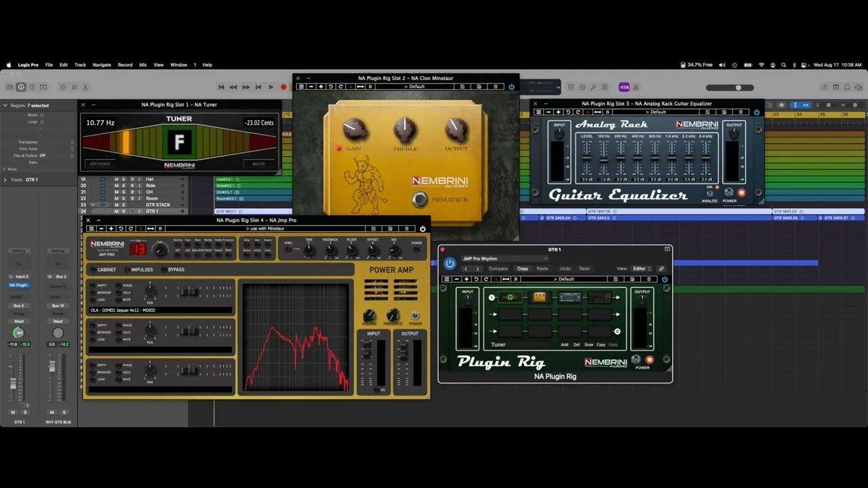Viewport: 868px width, 488px height.
Task: Click Copy in the GTR 1 plugin header
Action: click(x=522, y=268)
